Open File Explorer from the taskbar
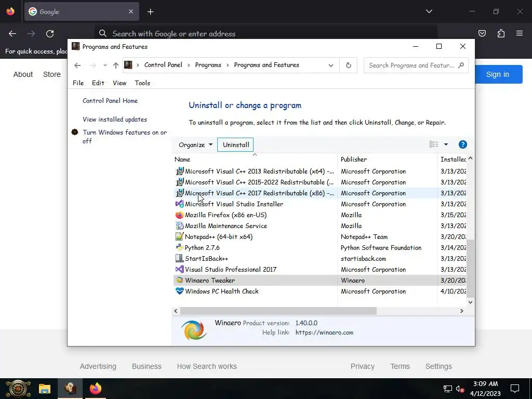The width and height of the screenshot is (532, 399). [45, 389]
